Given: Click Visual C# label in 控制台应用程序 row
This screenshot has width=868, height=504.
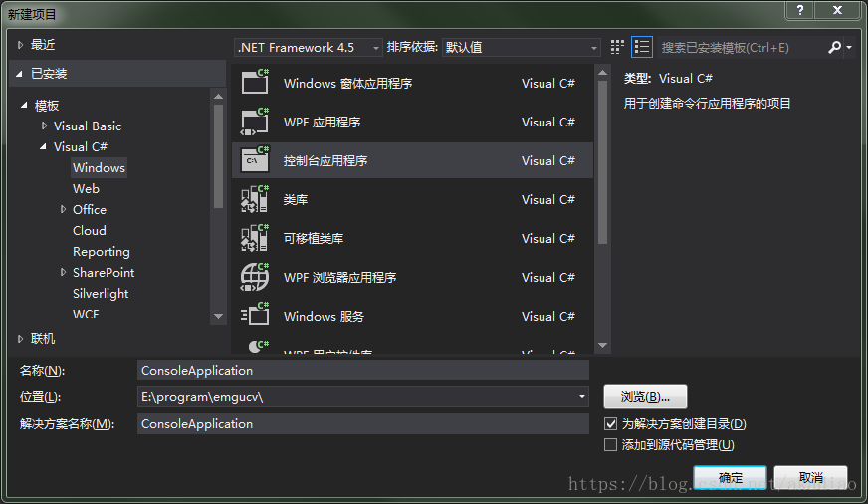Looking at the screenshot, I should [548, 160].
